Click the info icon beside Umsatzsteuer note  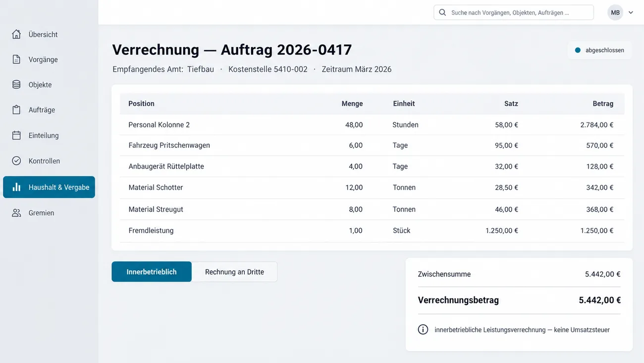coord(423,329)
